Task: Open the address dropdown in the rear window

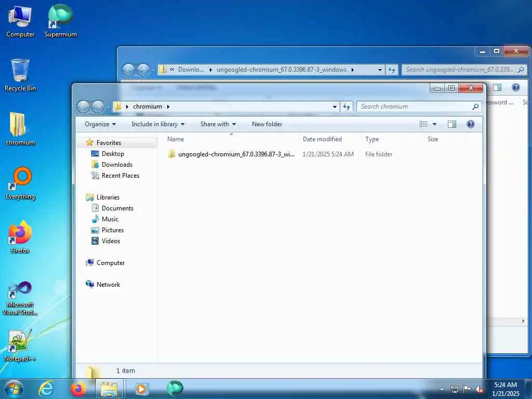Action: (x=380, y=70)
